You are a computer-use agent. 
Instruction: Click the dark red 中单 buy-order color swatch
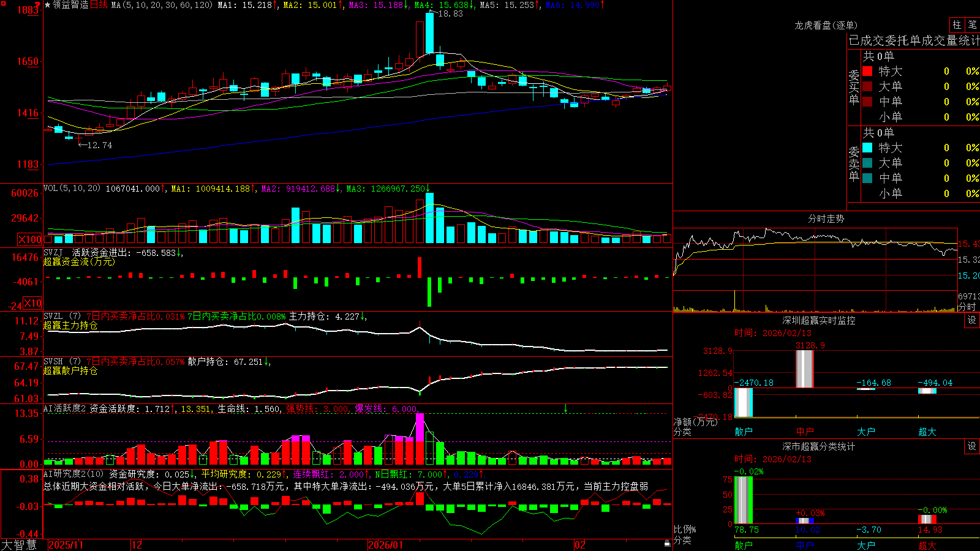(867, 101)
